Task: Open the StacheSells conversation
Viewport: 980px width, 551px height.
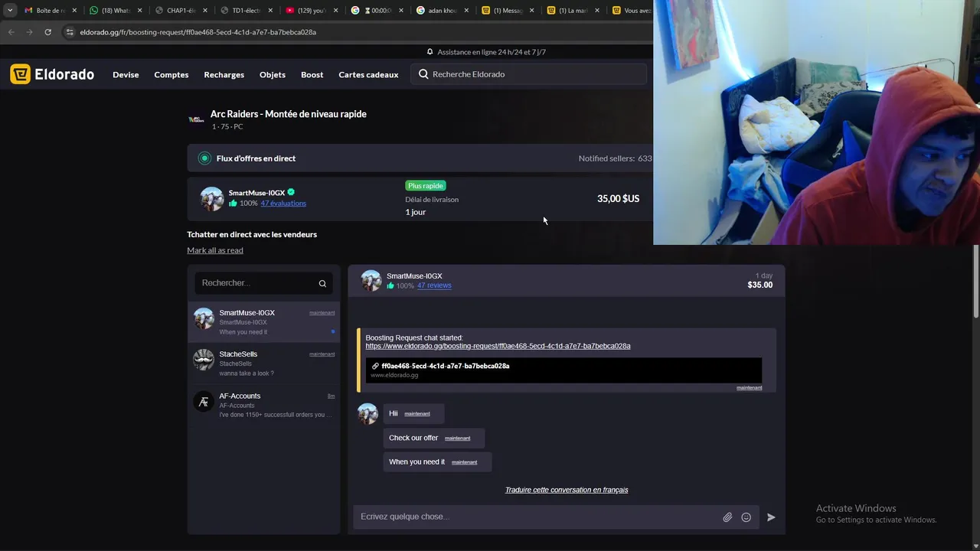Action: coord(264,363)
